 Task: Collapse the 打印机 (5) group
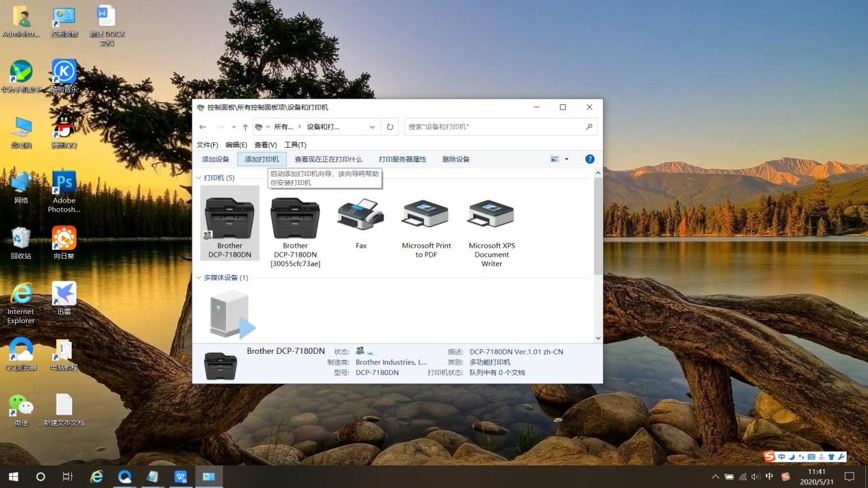pos(199,178)
